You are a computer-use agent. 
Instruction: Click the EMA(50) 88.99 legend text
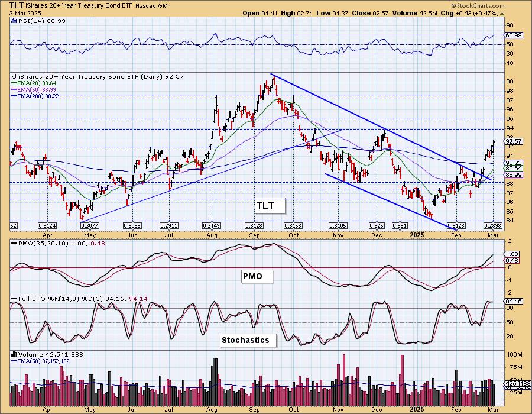37,89
